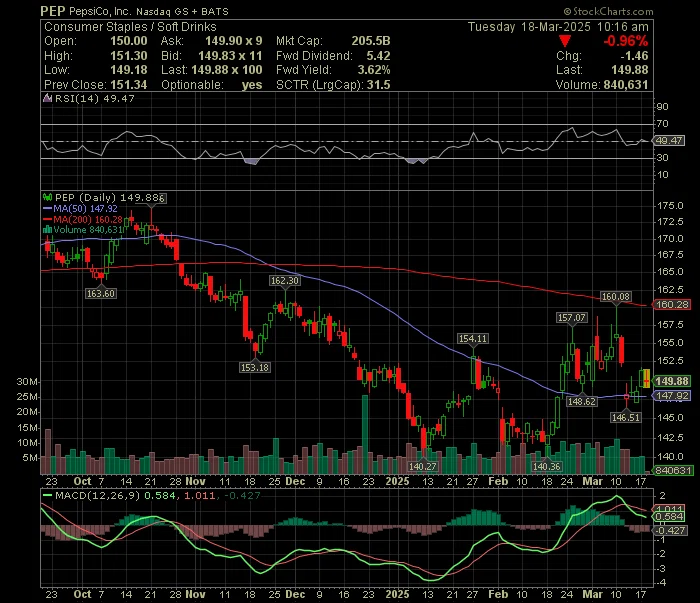
Task: Click the candlestick icon beside PEP (Daily)
Action: coord(47,197)
